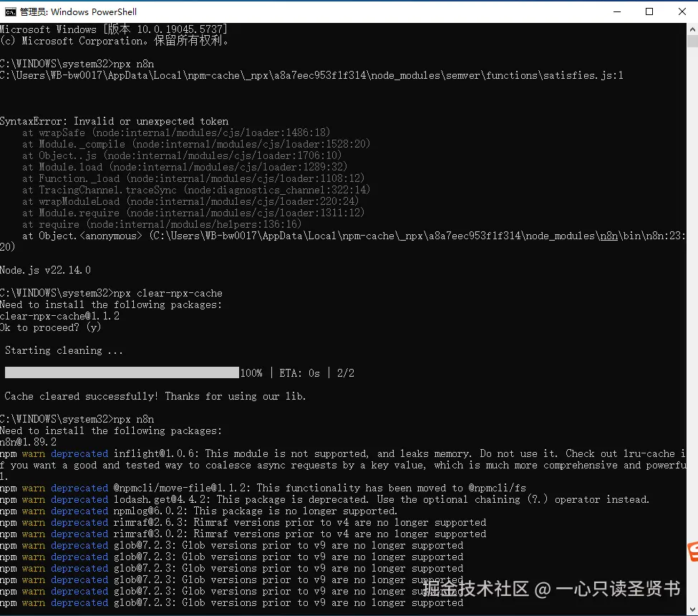Click the 'Starting cleaning ...' line
The image size is (698, 616).
(x=64, y=350)
